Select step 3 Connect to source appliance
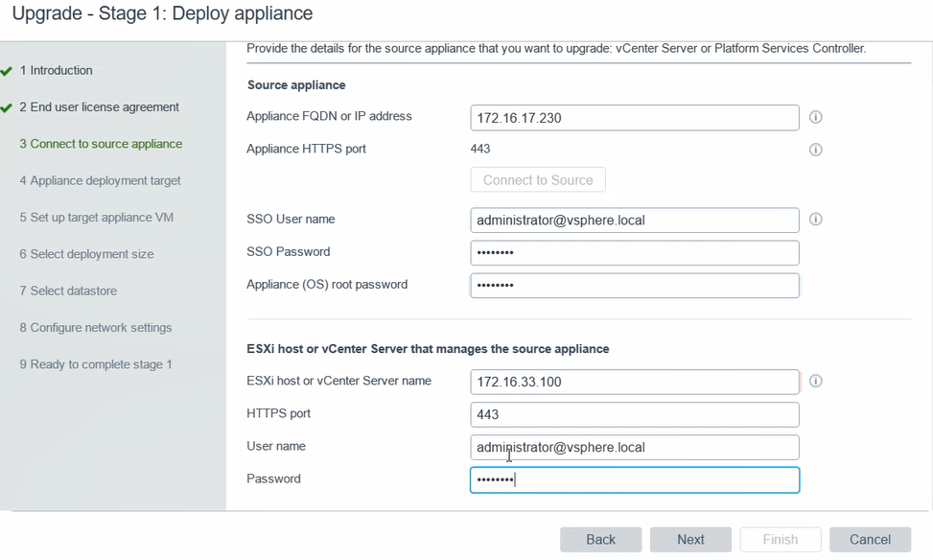Image resolution: width=933 pixels, height=560 pixels. [x=101, y=144]
